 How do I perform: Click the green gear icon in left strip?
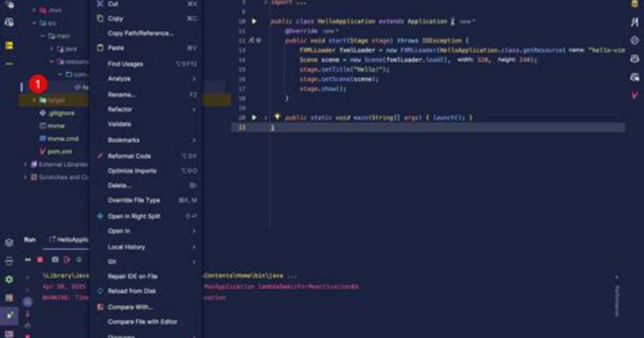(x=9, y=279)
